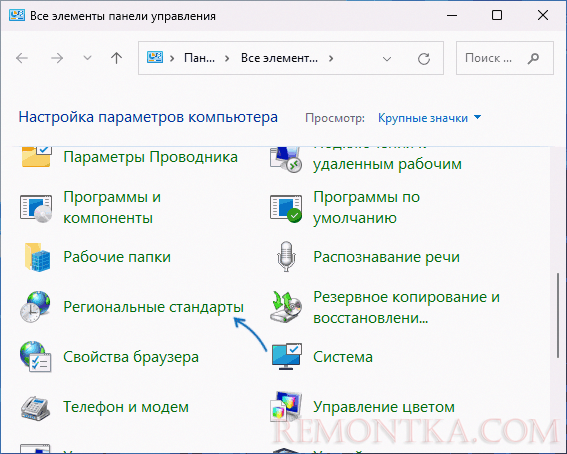Open 'Рабочие папки' link
567x454 pixels.
click(x=117, y=257)
